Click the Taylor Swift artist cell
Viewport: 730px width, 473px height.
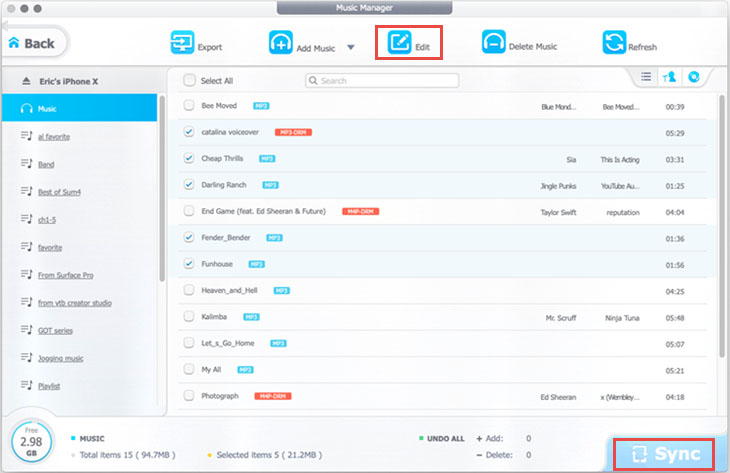[558, 212]
